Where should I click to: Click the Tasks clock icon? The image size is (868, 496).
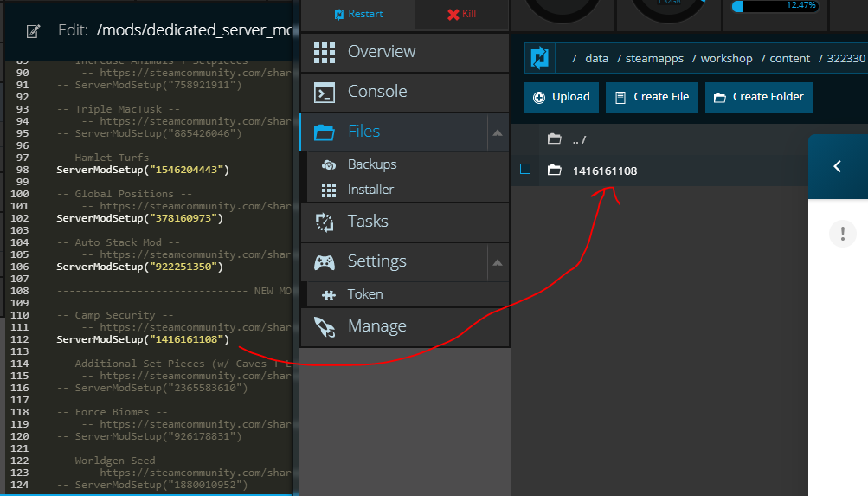325,222
